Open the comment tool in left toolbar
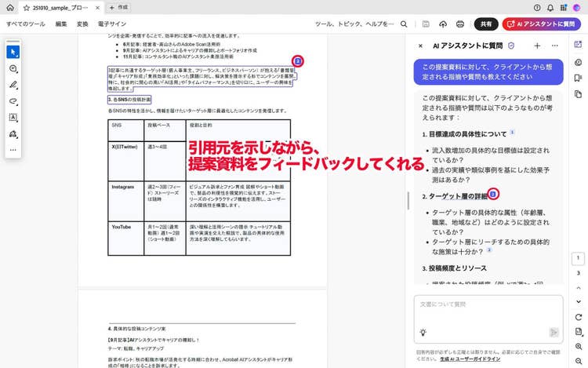The image size is (588, 368). 13,69
